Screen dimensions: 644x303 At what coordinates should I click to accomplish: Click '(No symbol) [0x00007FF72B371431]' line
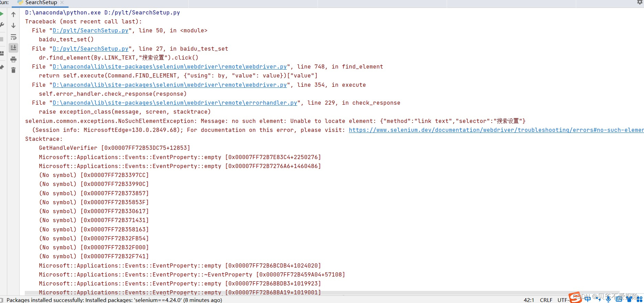94,220
